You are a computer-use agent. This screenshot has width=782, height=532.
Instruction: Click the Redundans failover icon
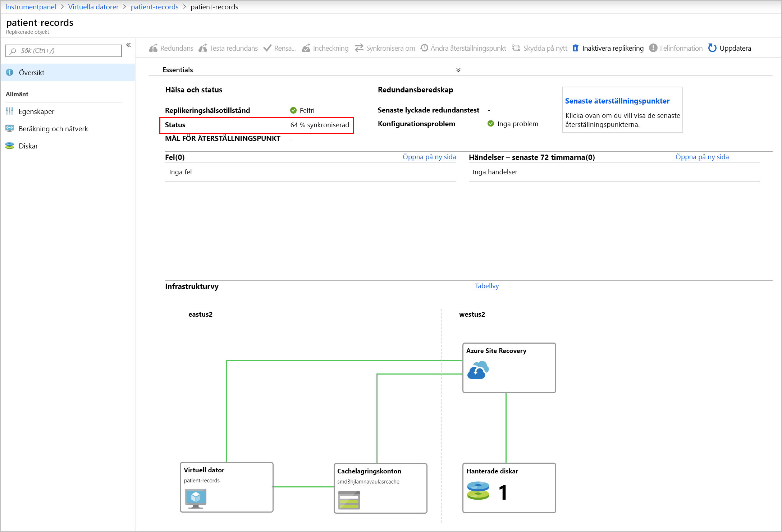point(153,48)
